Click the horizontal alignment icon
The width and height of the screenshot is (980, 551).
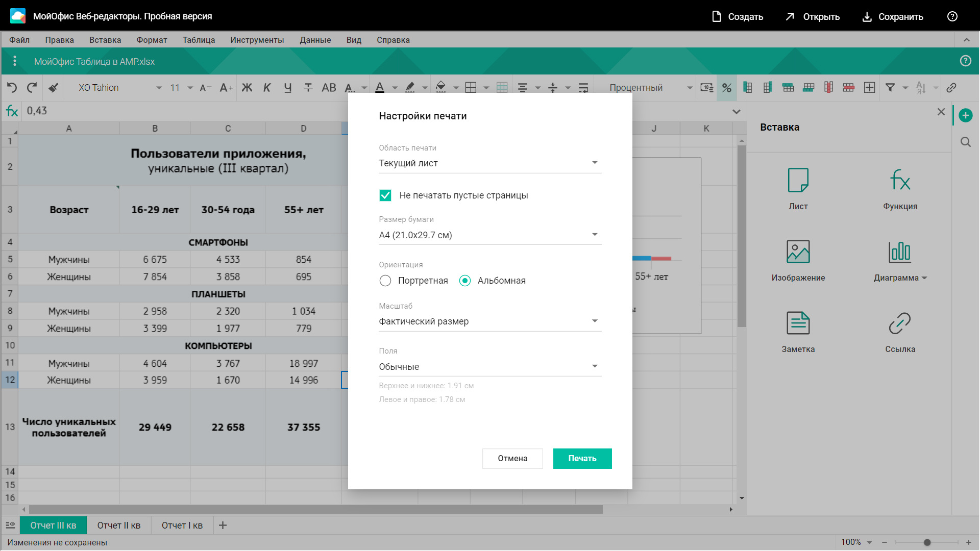coord(522,88)
